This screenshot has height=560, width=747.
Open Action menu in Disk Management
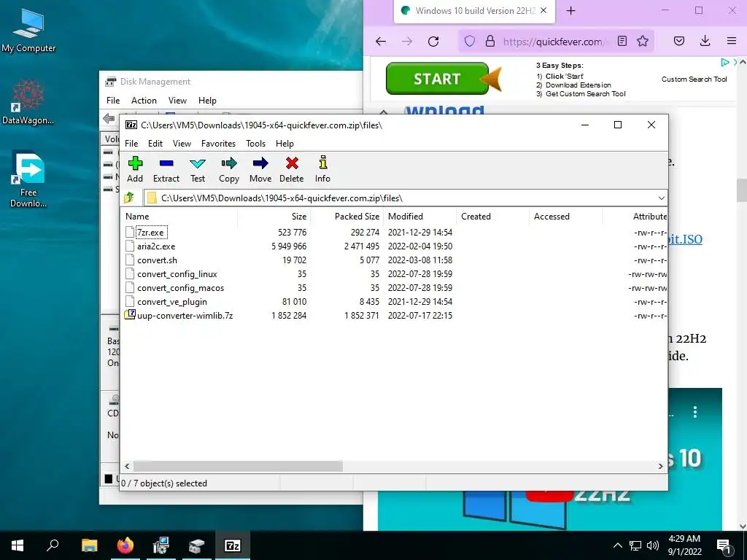coord(144,101)
